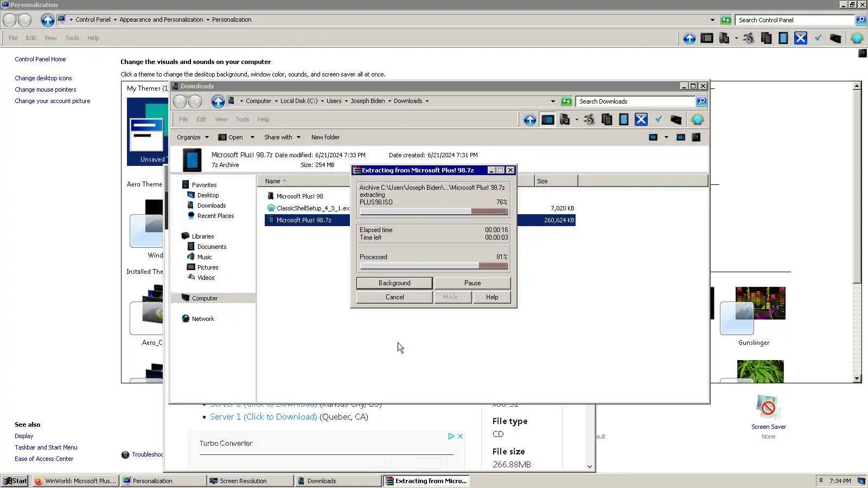Open the Downloads address bar history dropdown
Screen dimensions: 868x488
tap(553, 101)
